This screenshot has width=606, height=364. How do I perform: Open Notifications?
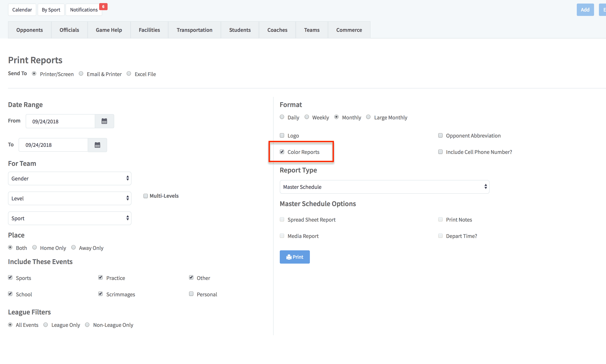click(x=84, y=10)
